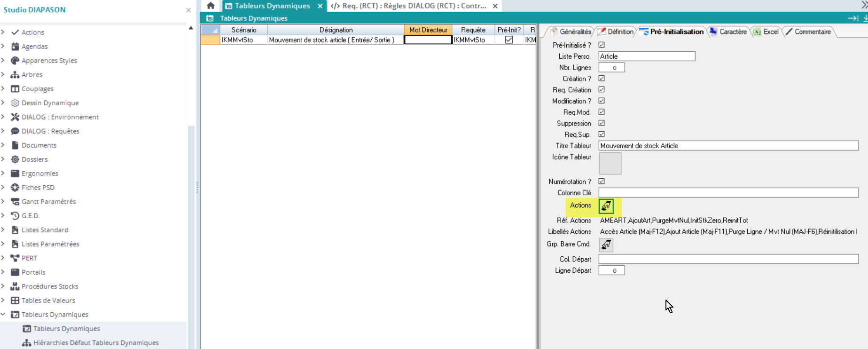
Task: Expand the DIALOG : Requêtes node
Action: pos(3,131)
